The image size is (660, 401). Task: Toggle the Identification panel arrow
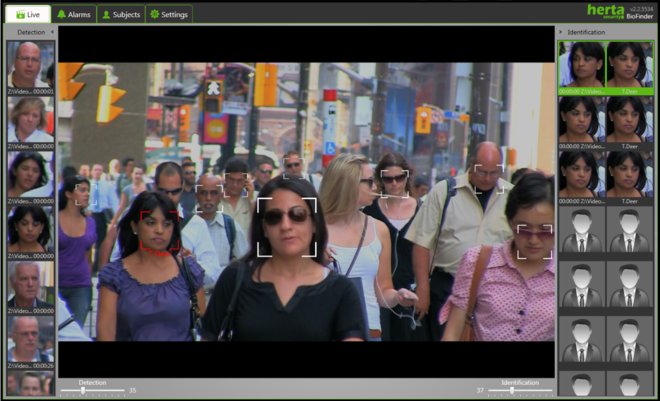pos(561,32)
